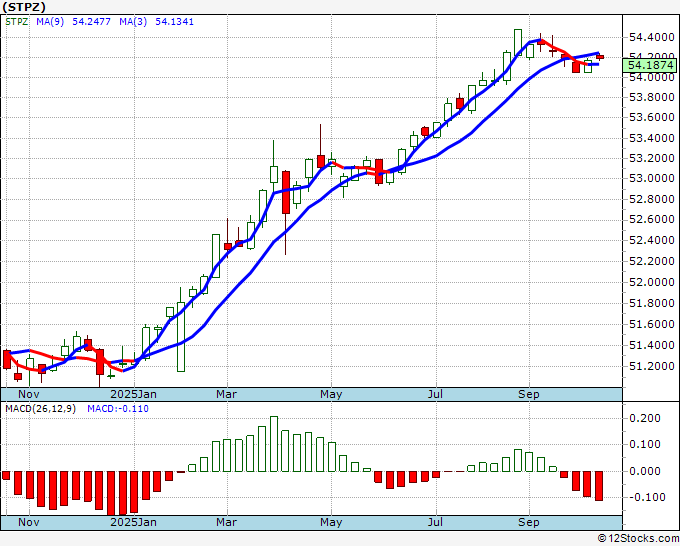Image resolution: width=680 pixels, height=546 pixels.
Task: Click the 52.0000 price axis label
Action: click(x=651, y=282)
